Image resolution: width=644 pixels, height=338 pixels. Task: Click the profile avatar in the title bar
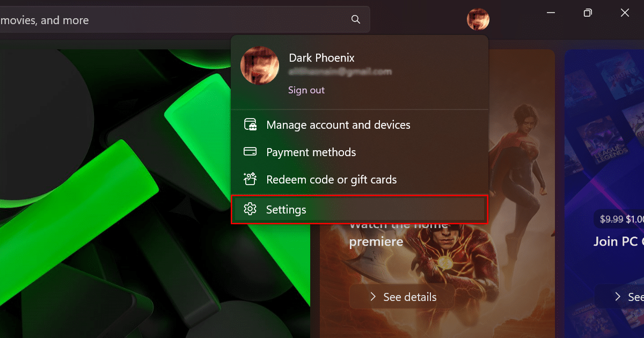coord(478,19)
